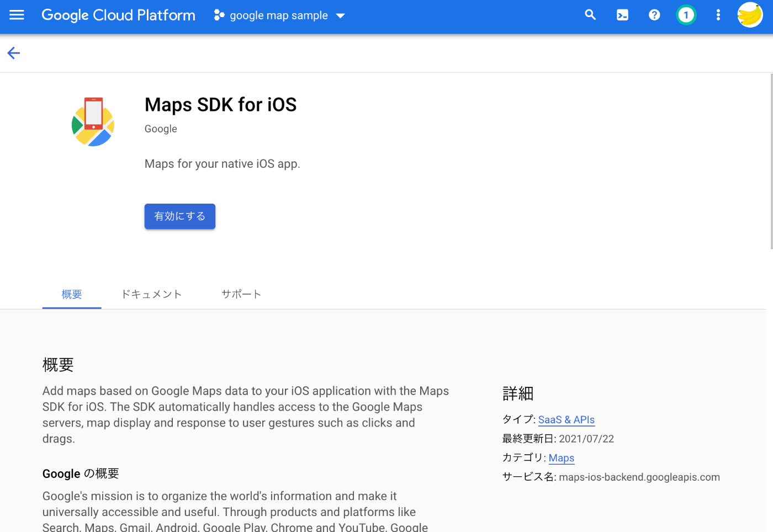Switch to the サポート tab
Image resolution: width=773 pixels, height=532 pixels.
[x=241, y=294]
